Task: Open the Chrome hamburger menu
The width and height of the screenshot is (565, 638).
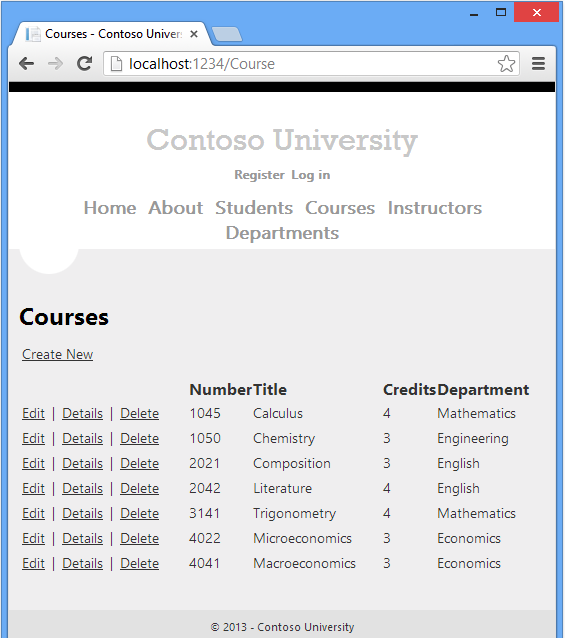Action: pyautogui.click(x=538, y=63)
